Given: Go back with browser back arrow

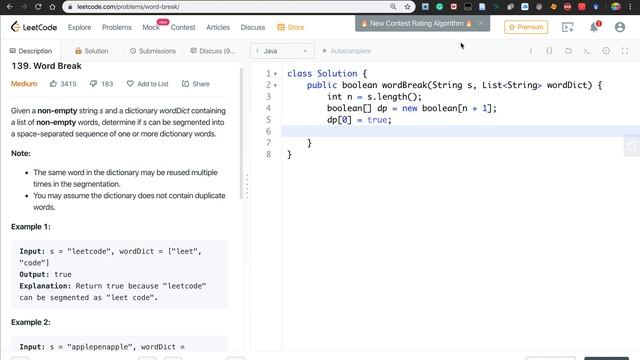Looking at the screenshot, I should tap(9, 7).
